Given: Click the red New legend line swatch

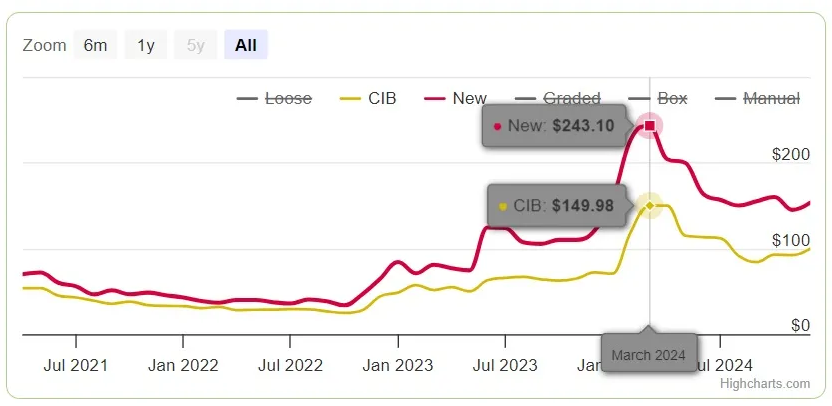Looking at the screenshot, I should [435, 99].
